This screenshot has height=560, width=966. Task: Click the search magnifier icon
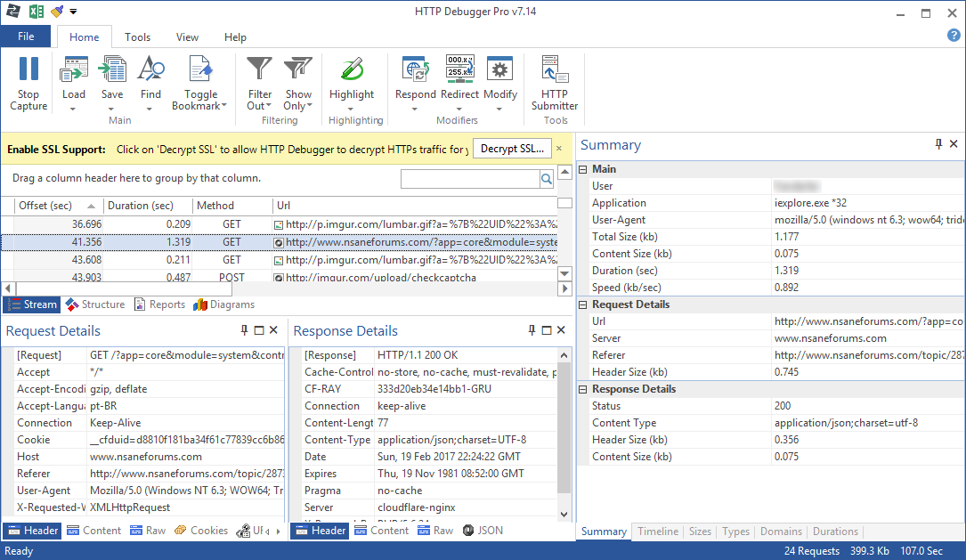pos(547,179)
